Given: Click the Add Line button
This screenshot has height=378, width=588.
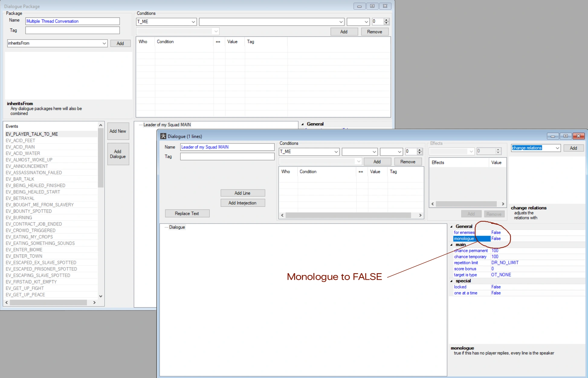Looking at the screenshot, I should (242, 193).
